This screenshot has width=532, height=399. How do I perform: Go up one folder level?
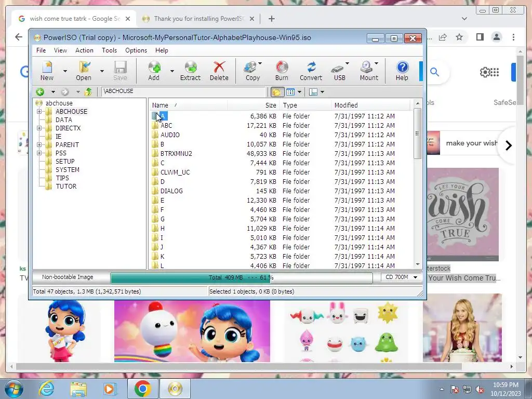(x=88, y=91)
